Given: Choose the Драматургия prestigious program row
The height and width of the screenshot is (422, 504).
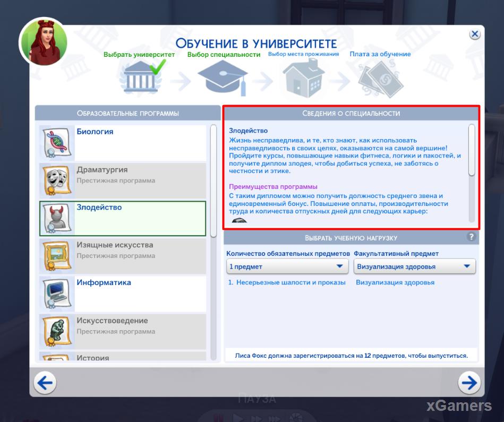Looking at the screenshot, I should (123, 180).
